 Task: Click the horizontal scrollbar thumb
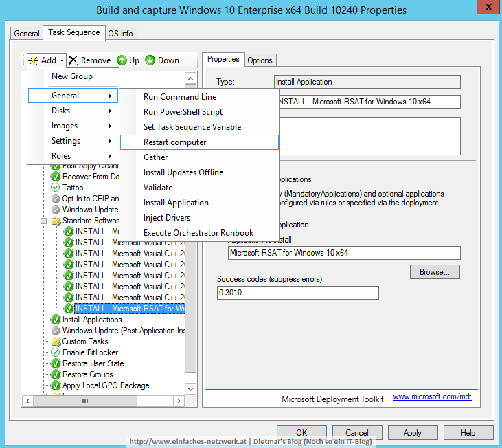point(85,401)
